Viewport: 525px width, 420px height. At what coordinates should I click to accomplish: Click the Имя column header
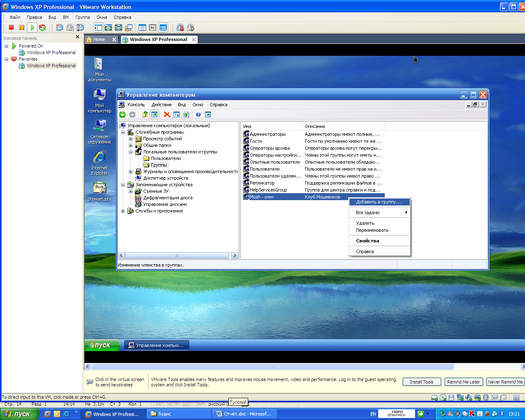[x=272, y=126]
